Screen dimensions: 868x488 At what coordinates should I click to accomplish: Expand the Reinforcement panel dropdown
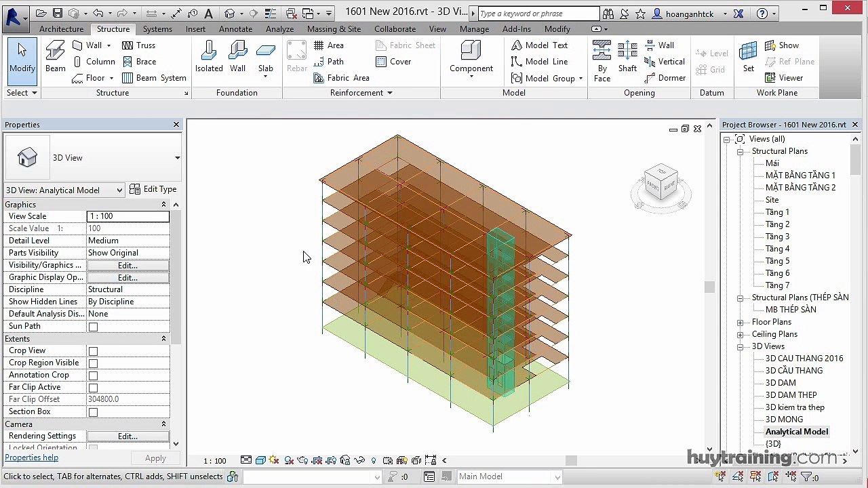click(x=361, y=93)
